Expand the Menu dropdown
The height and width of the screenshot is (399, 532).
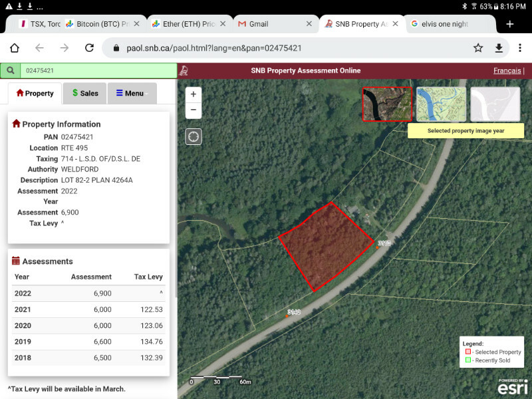[x=132, y=93]
